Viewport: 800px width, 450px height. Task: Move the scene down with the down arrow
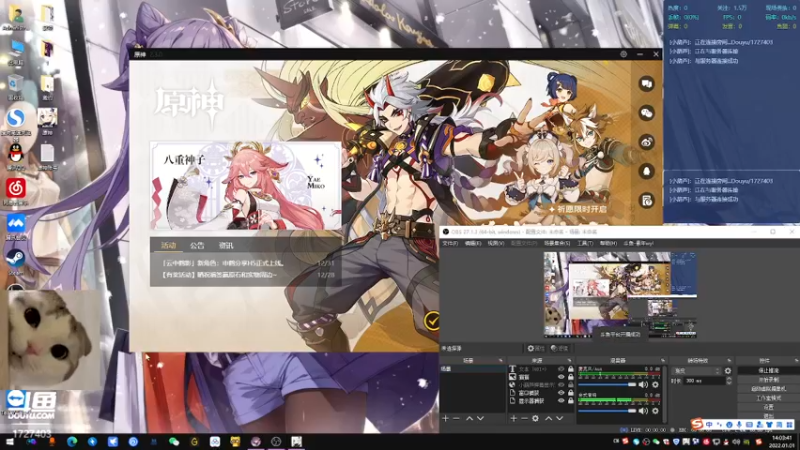tap(480, 418)
